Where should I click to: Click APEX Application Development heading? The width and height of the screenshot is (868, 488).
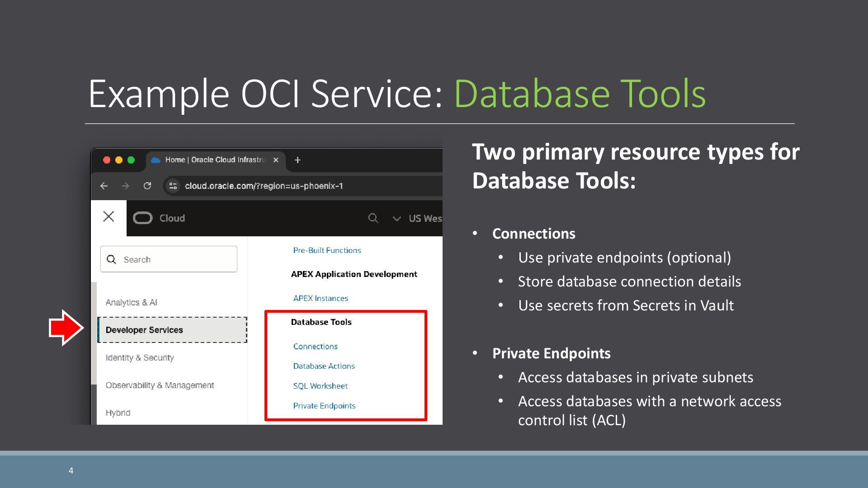[x=354, y=274]
